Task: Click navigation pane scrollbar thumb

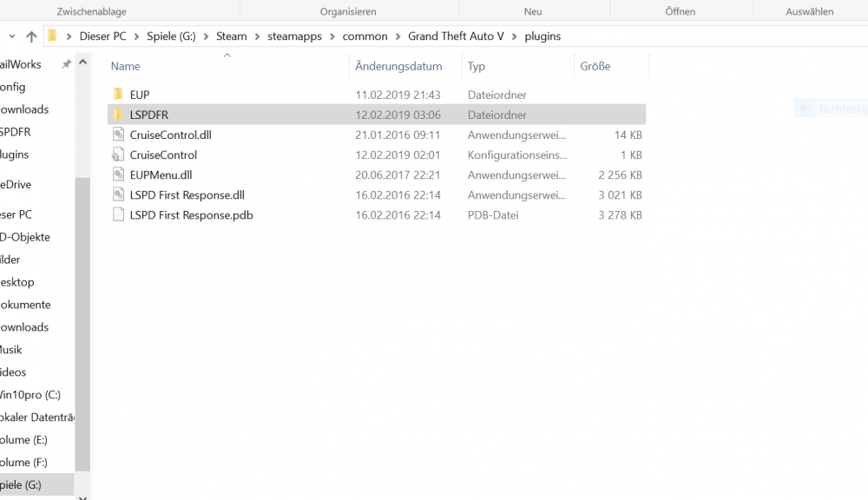Action: [x=83, y=325]
